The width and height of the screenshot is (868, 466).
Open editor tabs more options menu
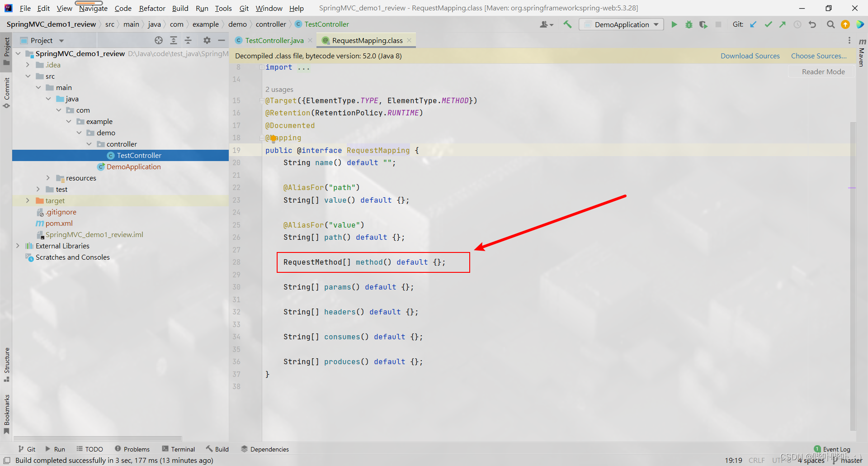849,40
